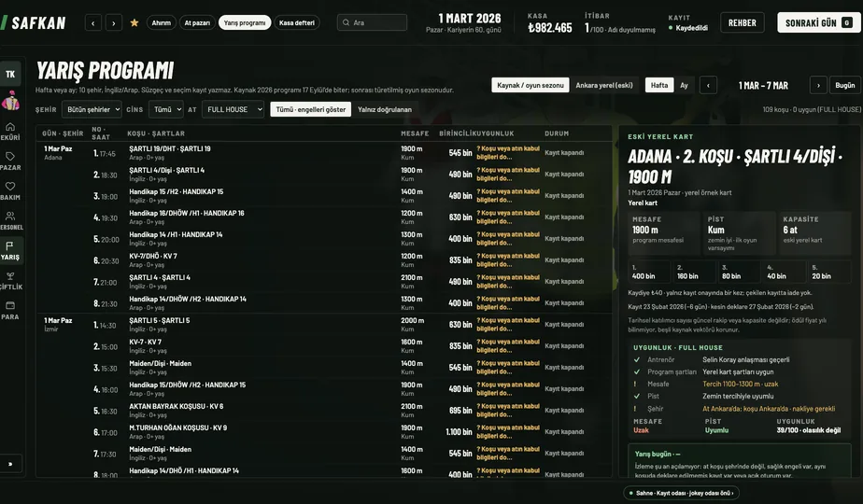Viewport: 863px width, 504px height.
Task: Open the Para sidebar section
Action: point(10,310)
